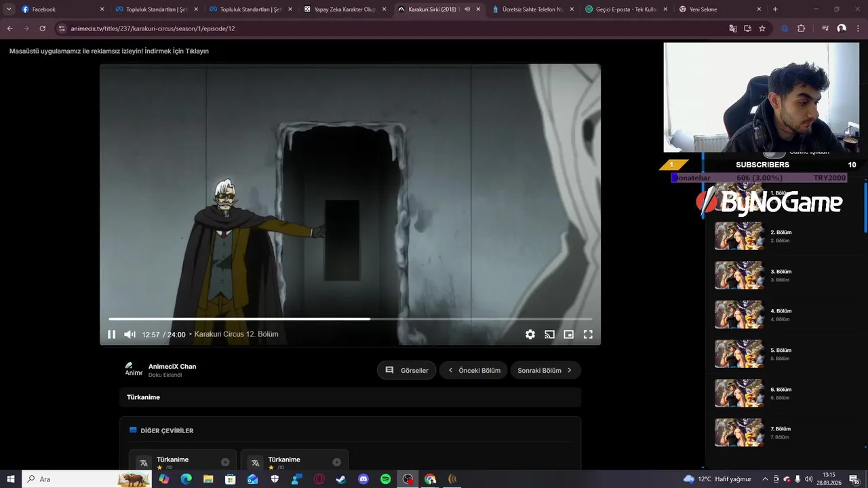Switch to the Yapay Zeka Karakter tab

point(344,9)
